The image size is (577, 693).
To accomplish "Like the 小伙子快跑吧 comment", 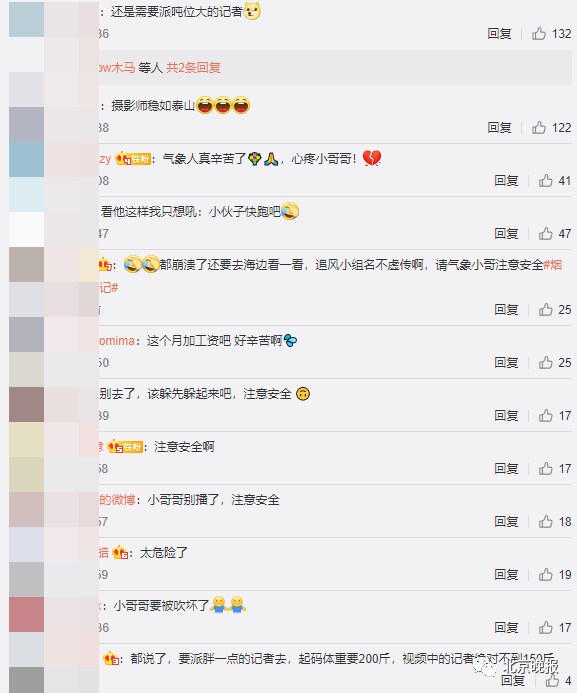I will [546, 233].
